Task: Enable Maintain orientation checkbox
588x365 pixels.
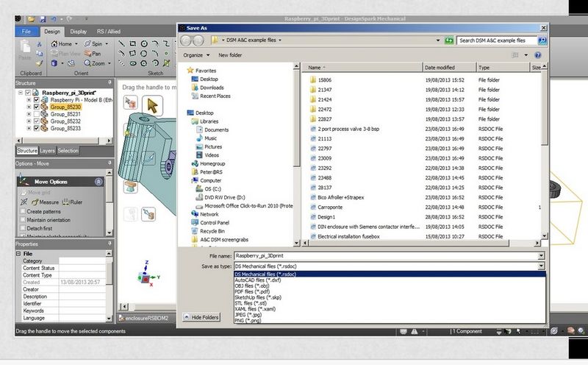Action: click(23, 220)
